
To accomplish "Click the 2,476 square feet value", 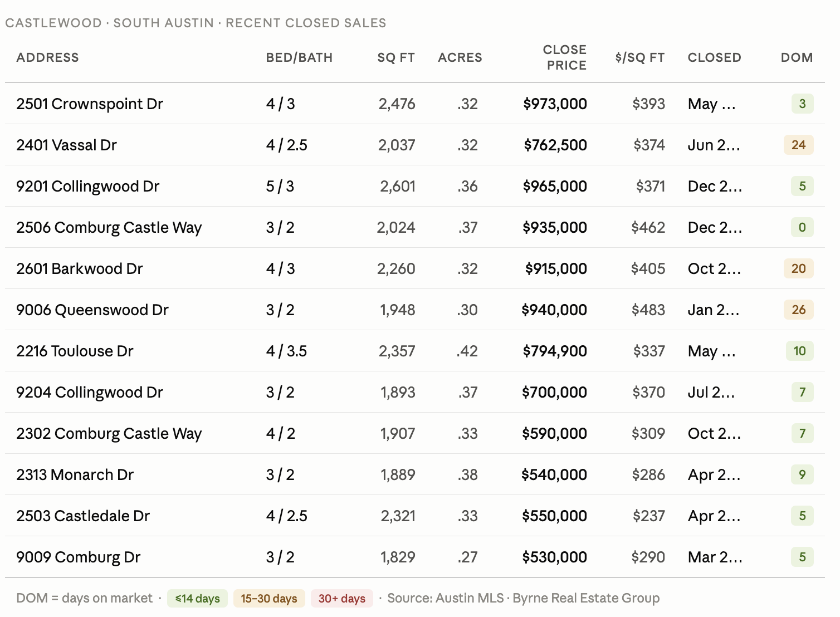I will coord(397,104).
